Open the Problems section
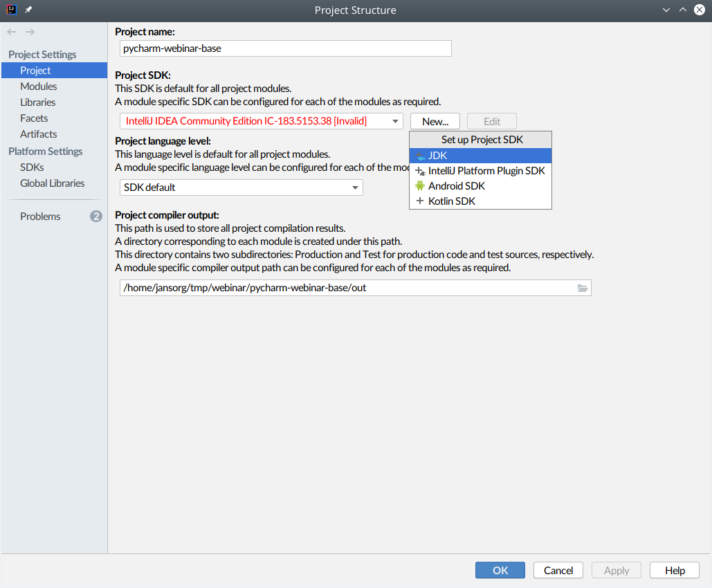Image resolution: width=712 pixels, height=588 pixels. [x=55, y=216]
